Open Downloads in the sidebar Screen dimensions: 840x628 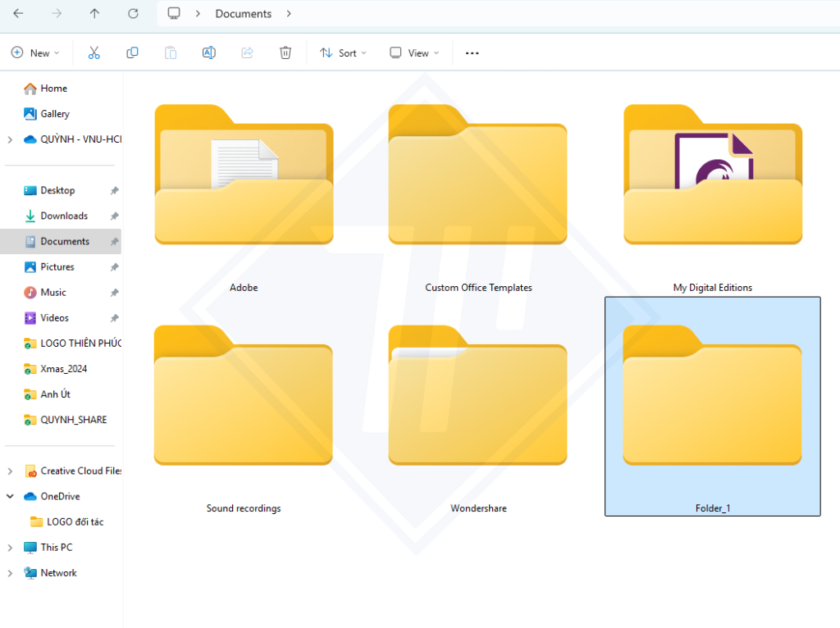coord(64,216)
